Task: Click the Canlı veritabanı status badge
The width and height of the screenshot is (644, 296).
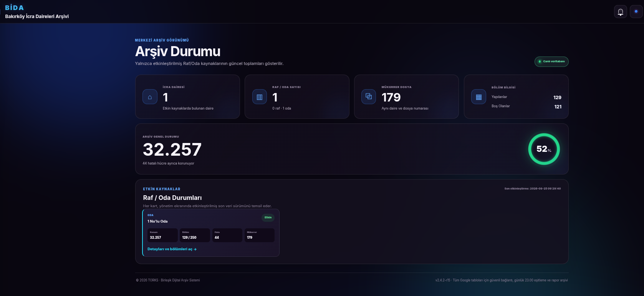Action: 551,62
